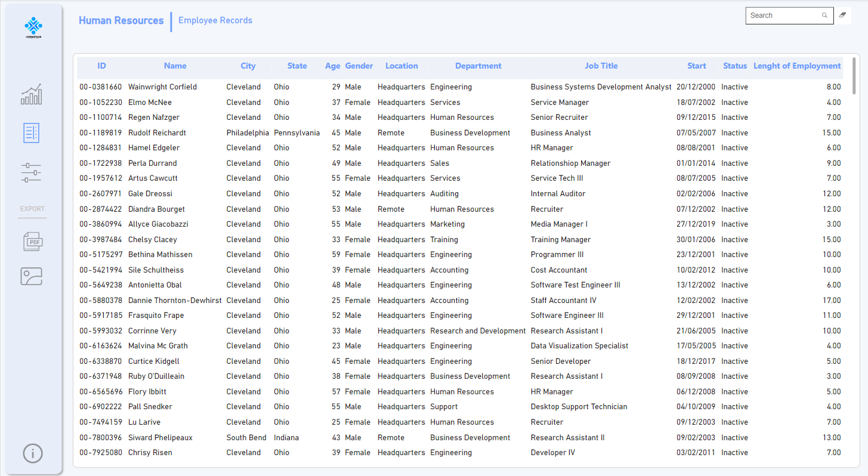Click Cost Accountant job title
The image size is (868, 476).
[559, 270]
